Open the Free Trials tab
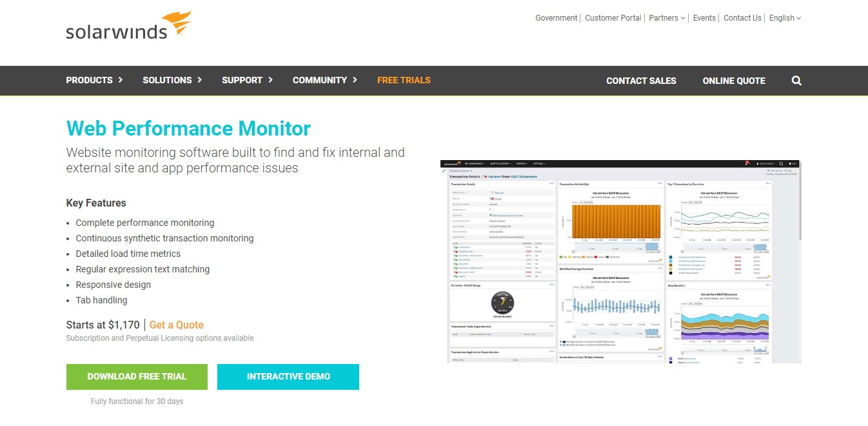Screen dimensions: 868x426 [x=404, y=80]
